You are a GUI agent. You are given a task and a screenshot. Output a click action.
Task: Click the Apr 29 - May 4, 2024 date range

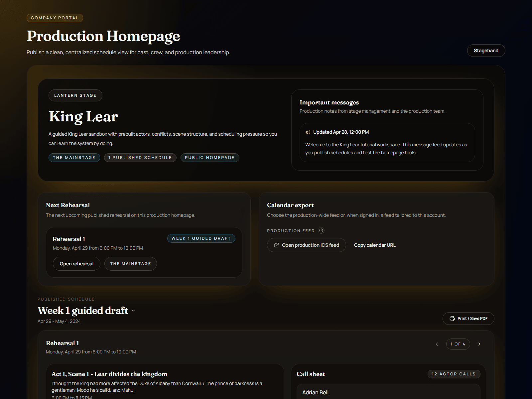pos(59,321)
